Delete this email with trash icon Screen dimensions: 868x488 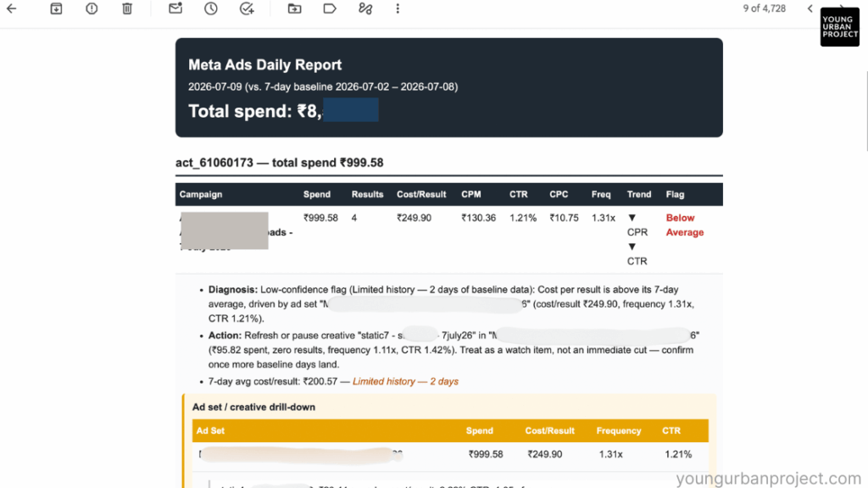pyautogui.click(x=127, y=8)
